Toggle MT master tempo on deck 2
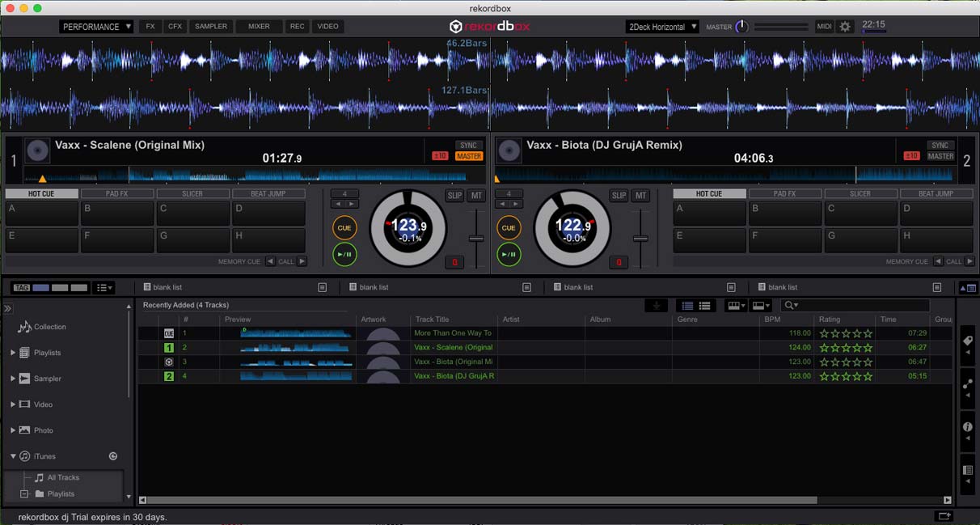Image resolution: width=980 pixels, height=525 pixels. [641, 196]
